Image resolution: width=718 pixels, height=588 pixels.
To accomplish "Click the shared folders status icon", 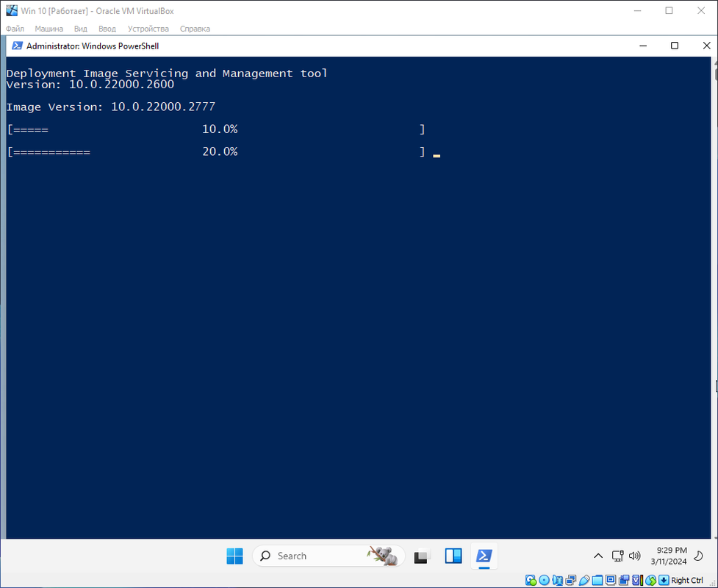I will (x=597, y=580).
